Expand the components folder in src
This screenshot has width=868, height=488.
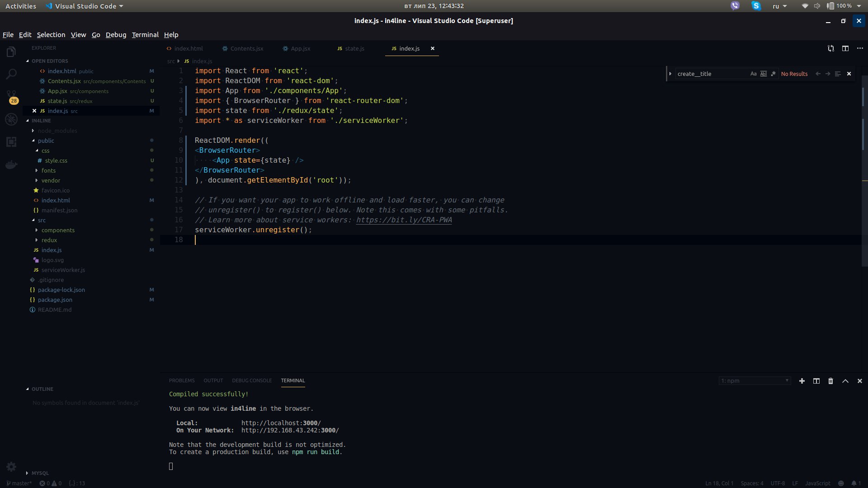58,230
